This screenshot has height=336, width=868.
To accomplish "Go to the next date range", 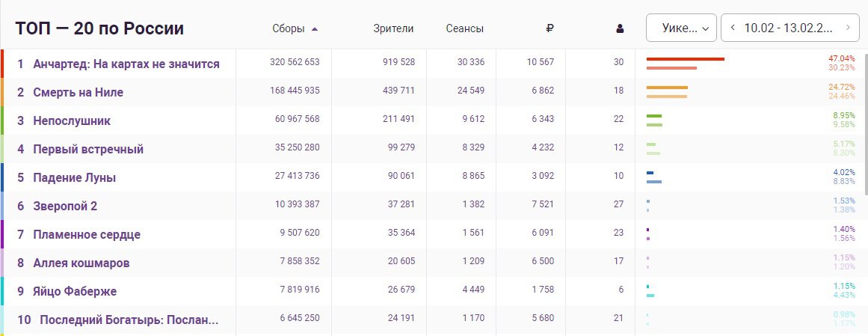I will (x=848, y=28).
